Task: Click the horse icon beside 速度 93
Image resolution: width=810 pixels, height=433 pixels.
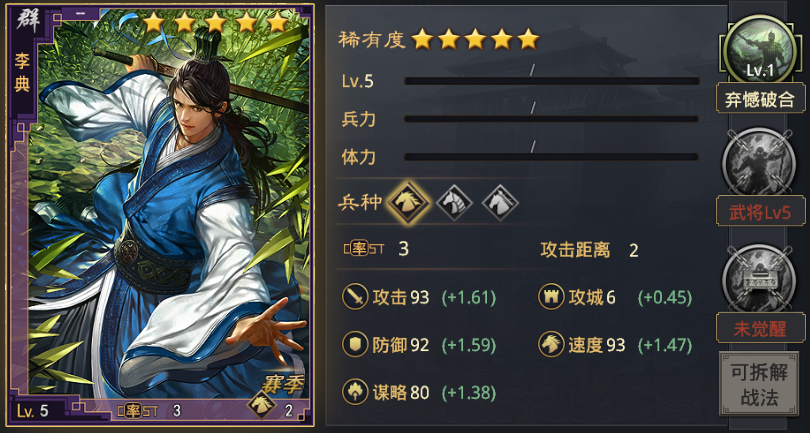Action: click(551, 345)
